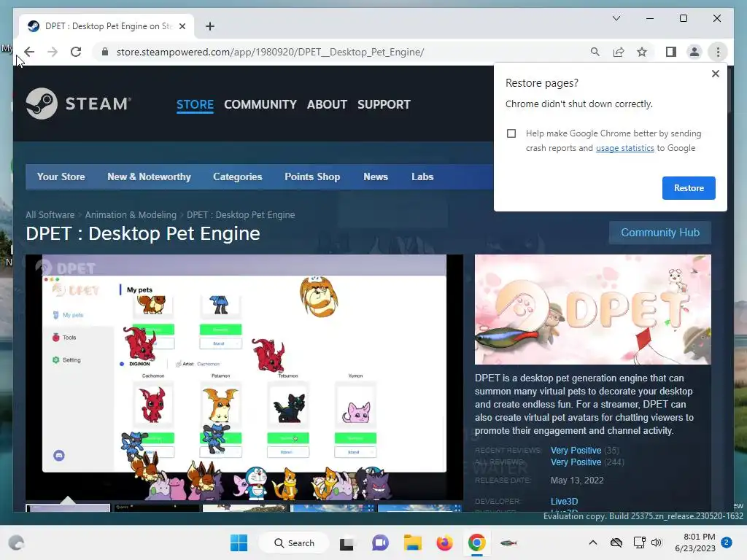Open the SUPPORT menu item

point(384,104)
